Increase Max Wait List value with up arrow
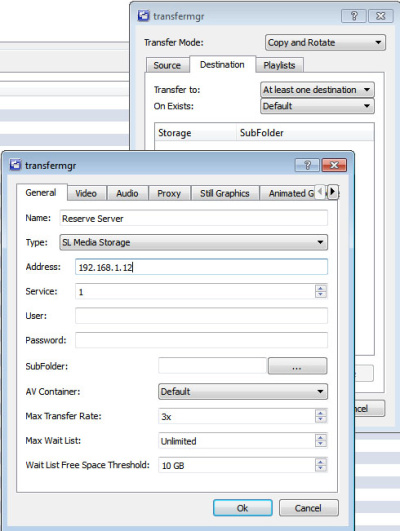The width and height of the screenshot is (400, 531). (x=320, y=437)
